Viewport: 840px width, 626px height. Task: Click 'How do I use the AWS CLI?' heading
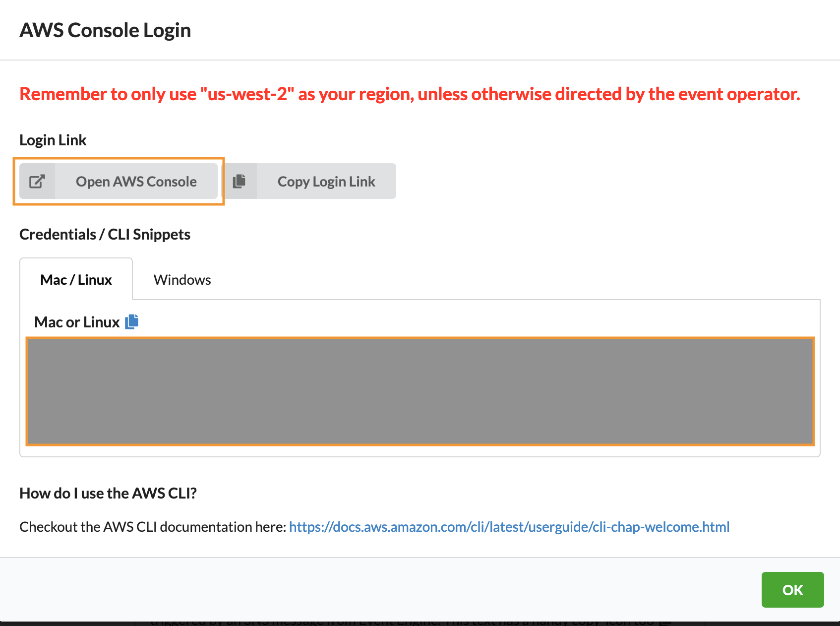click(108, 493)
